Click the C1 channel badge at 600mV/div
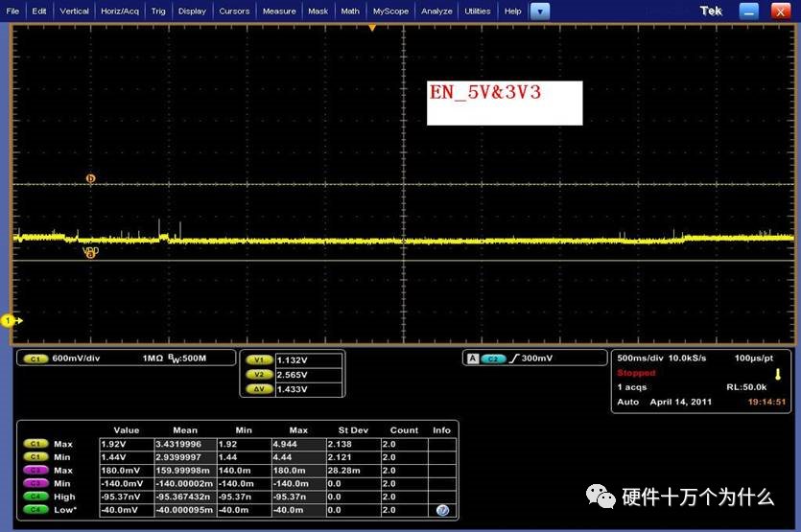This screenshot has height=532, width=801. point(35,358)
